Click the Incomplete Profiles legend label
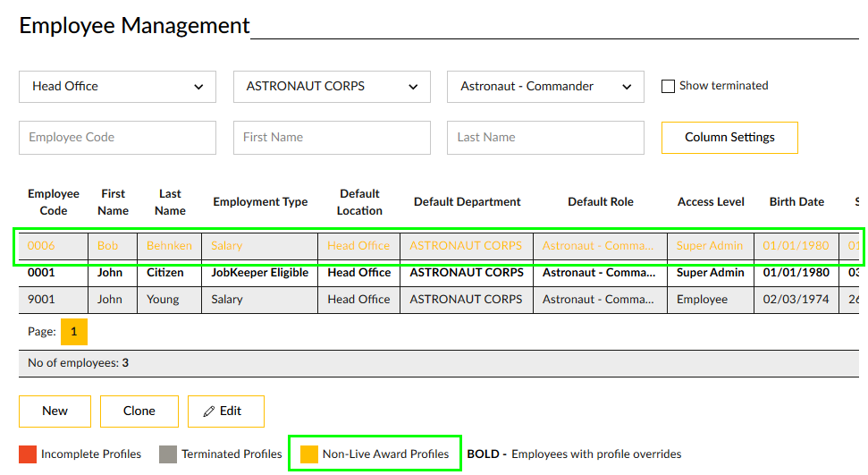868x475 pixels. pyautogui.click(x=91, y=454)
